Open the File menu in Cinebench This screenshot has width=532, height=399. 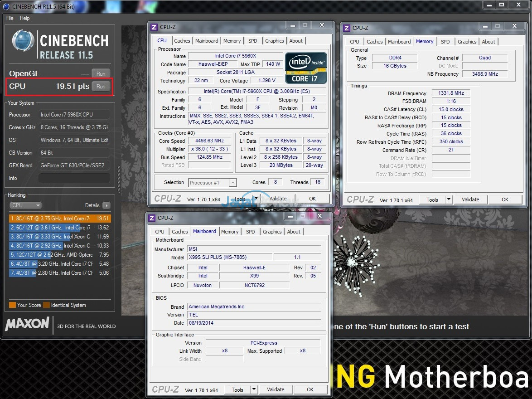(x=10, y=18)
